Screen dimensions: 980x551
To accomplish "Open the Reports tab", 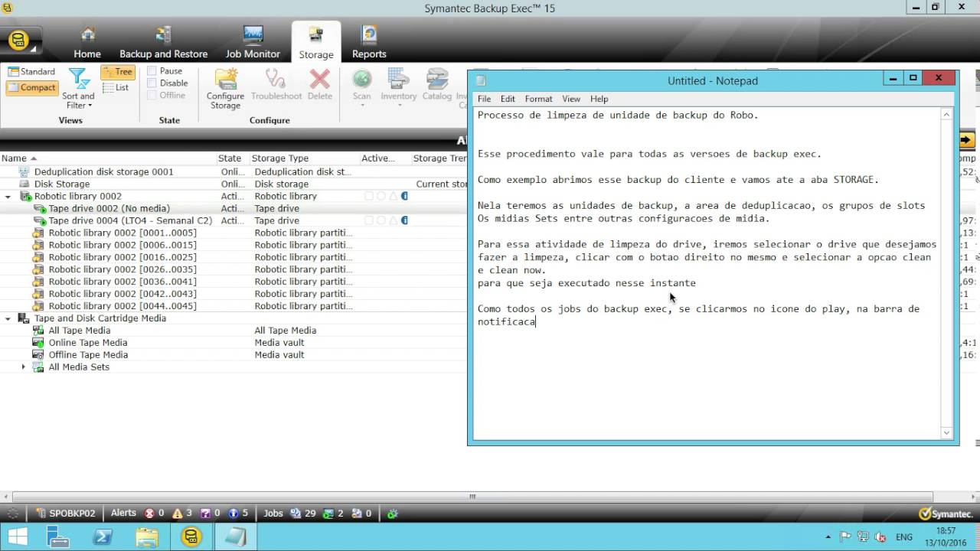I will click(x=369, y=43).
